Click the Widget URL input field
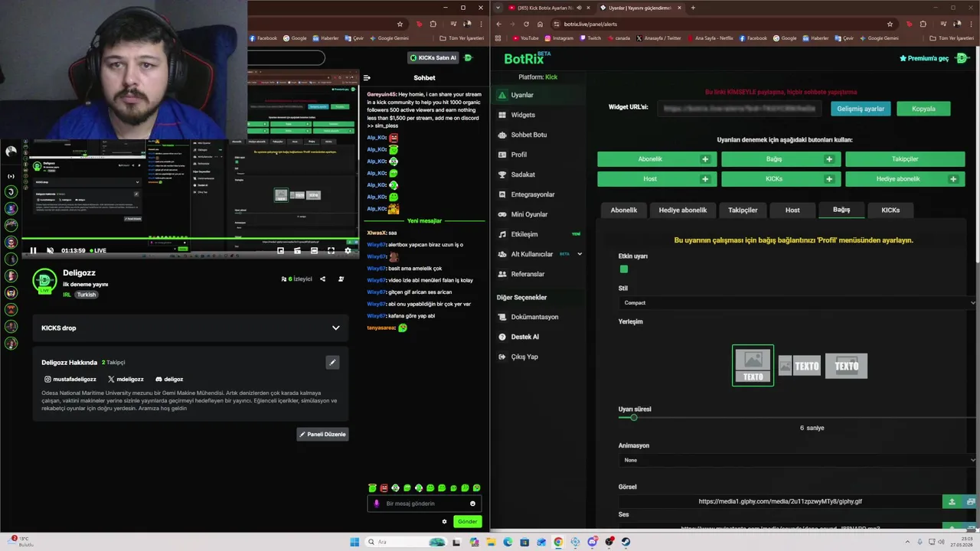Screen dimensions: 980x551 [740, 109]
